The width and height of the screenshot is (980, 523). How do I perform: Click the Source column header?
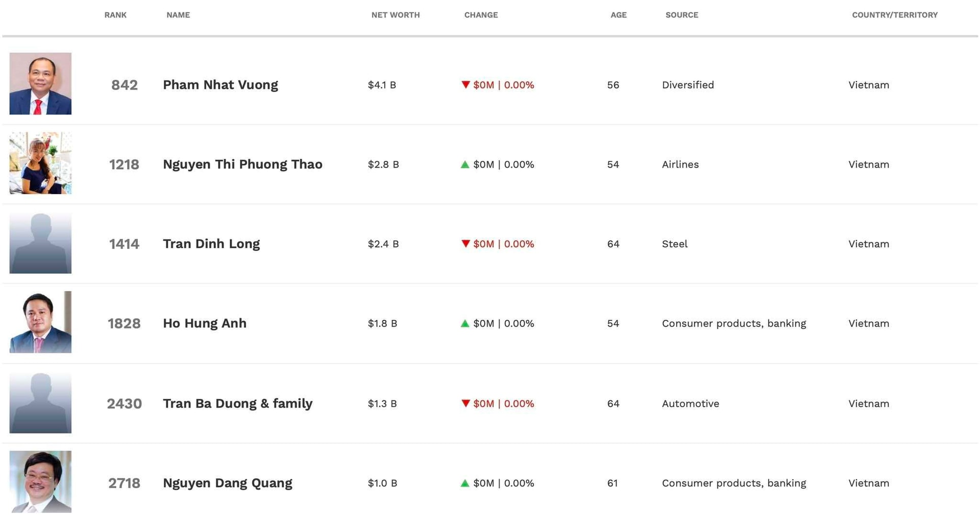681,15
